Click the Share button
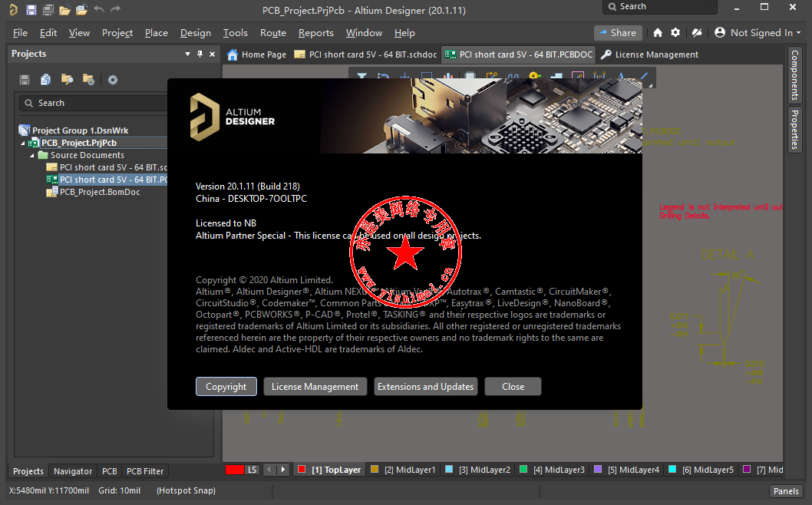This screenshot has height=505, width=812. [x=618, y=33]
